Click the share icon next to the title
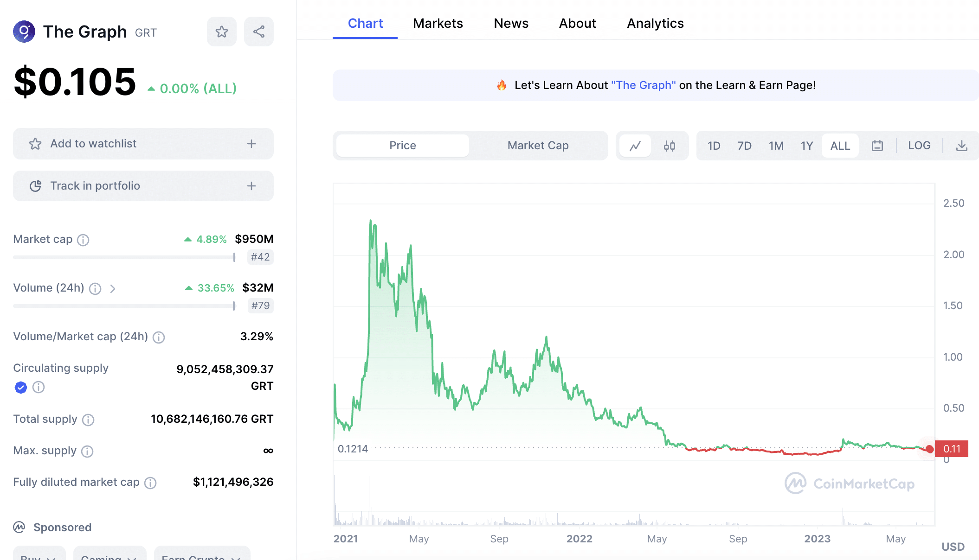This screenshot has height=560, width=979. (x=259, y=32)
